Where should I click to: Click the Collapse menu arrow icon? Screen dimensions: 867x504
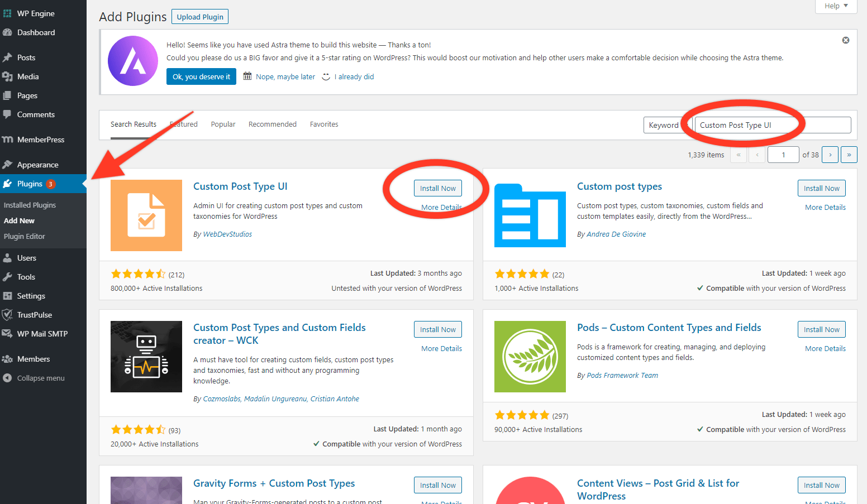7,378
